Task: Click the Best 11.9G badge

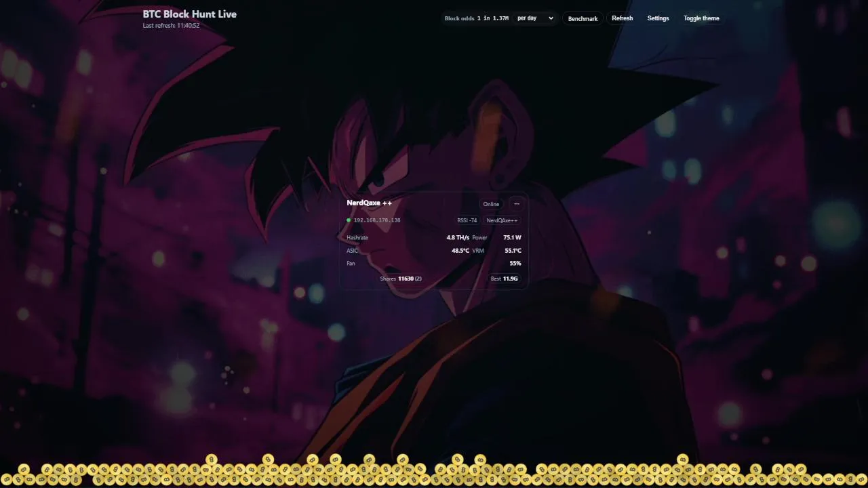Action: coord(504,279)
